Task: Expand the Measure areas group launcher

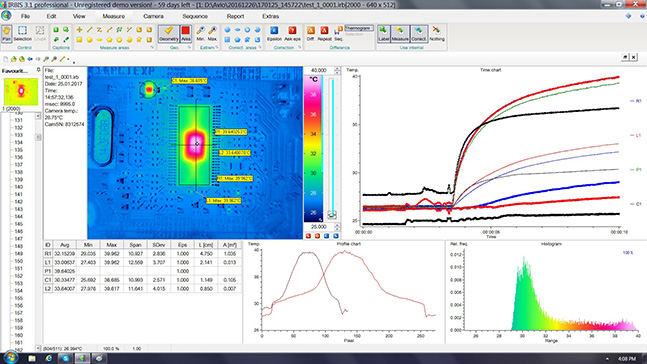Action: [152, 48]
